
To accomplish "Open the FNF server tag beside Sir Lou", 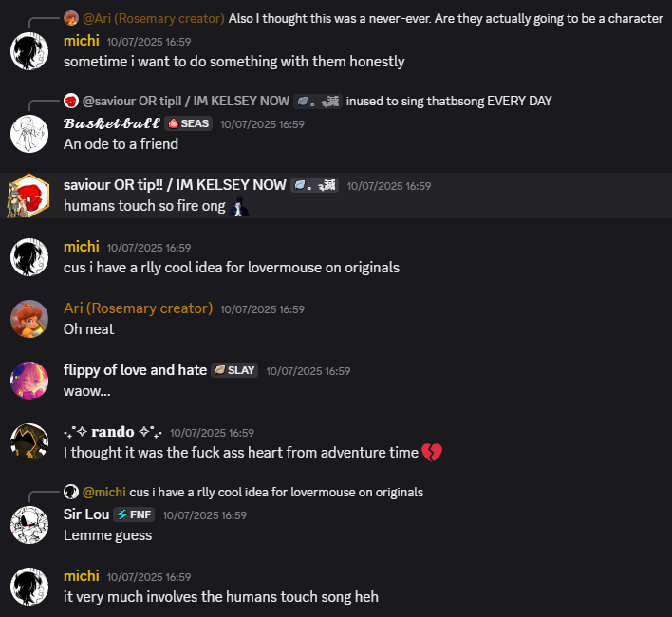I will click(x=134, y=514).
